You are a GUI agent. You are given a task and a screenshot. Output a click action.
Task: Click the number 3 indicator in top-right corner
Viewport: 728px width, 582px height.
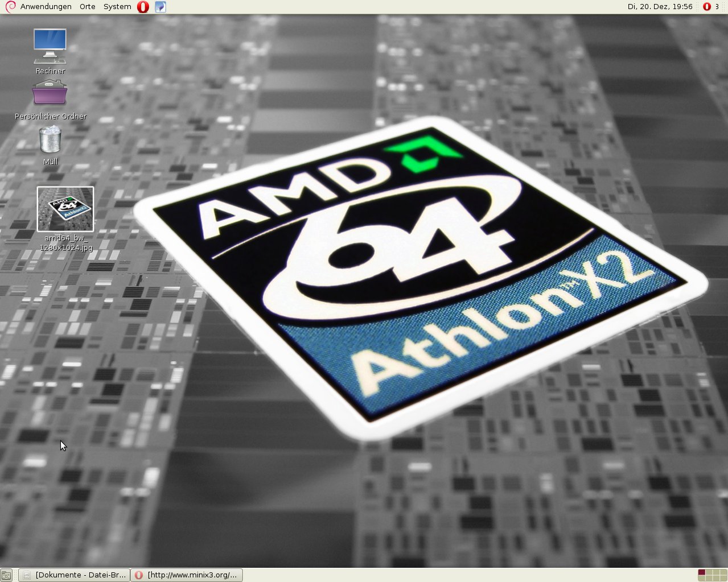pyautogui.click(x=717, y=7)
